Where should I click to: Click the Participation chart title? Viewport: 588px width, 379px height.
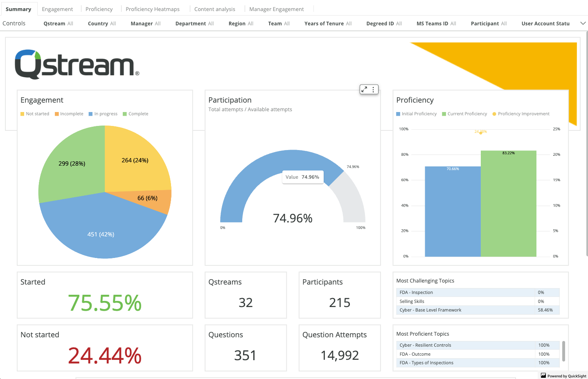(230, 100)
